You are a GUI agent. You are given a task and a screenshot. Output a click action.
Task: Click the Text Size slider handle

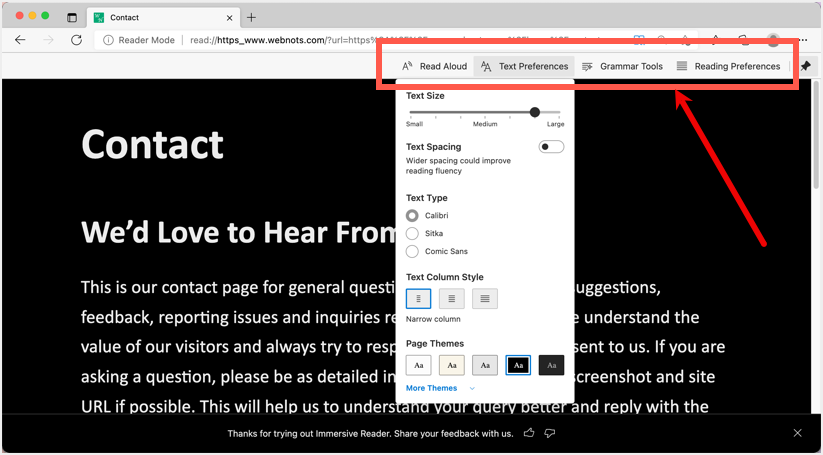click(x=535, y=112)
